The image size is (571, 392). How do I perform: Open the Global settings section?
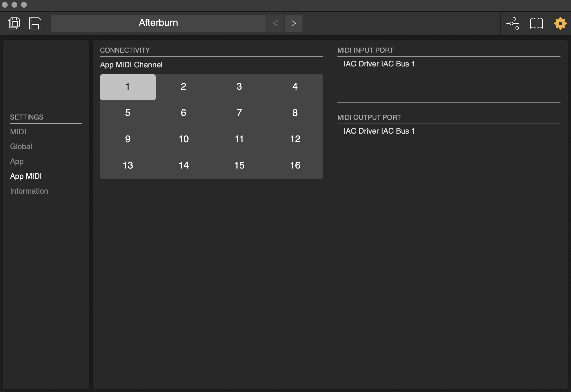pos(21,147)
